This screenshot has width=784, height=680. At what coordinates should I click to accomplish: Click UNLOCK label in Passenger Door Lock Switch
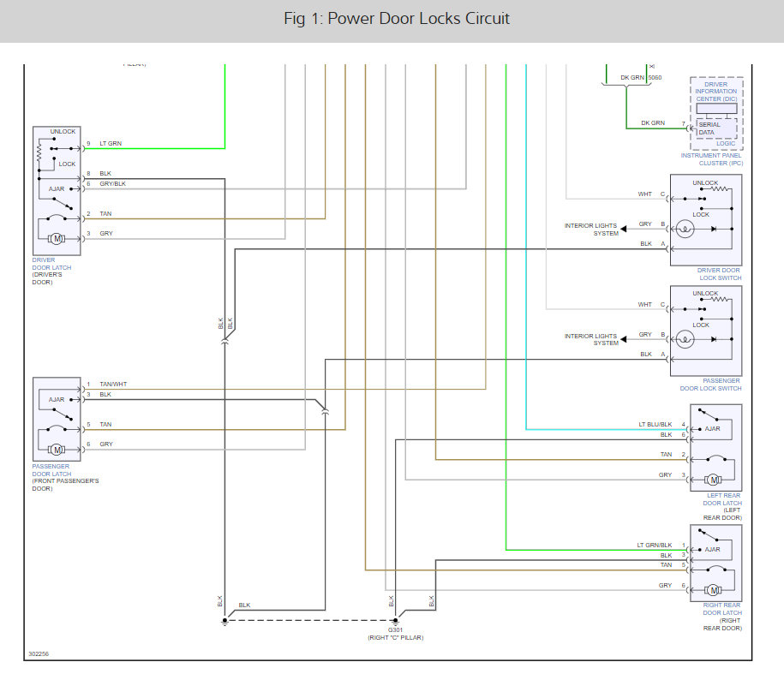pos(705,293)
